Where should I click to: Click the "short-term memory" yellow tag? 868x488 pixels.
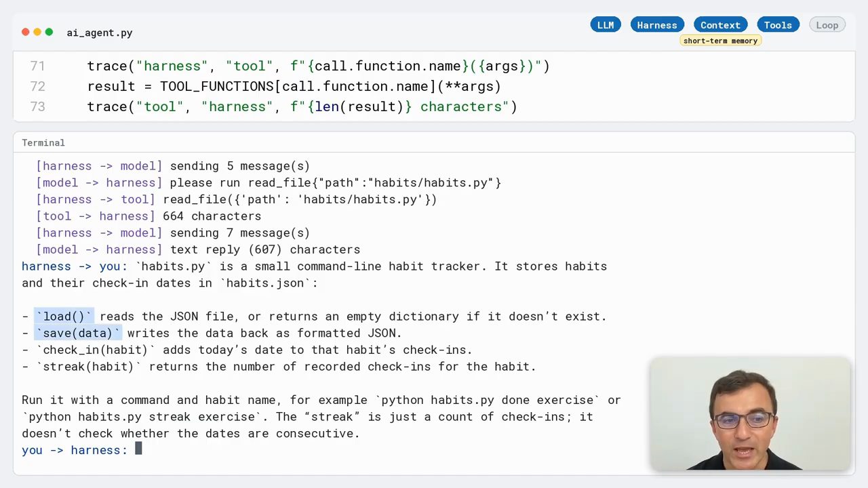click(x=720, y=41)
